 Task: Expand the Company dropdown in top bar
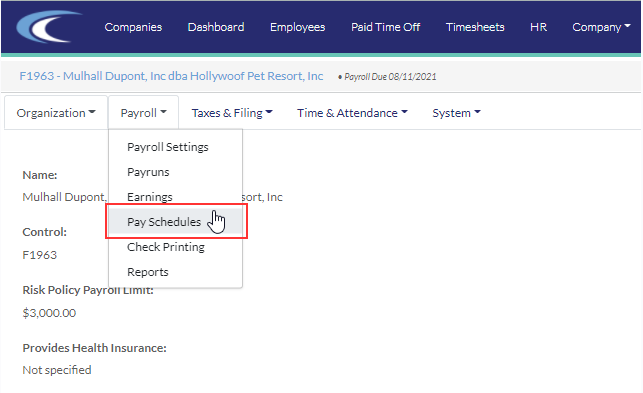[x=601, y=27]
